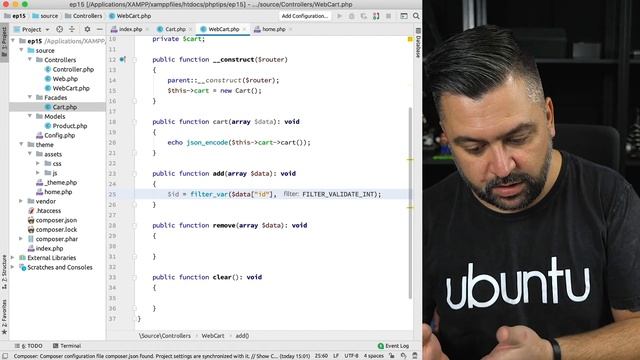
Task: Open Terminal tool window
Action: [67, 346]
